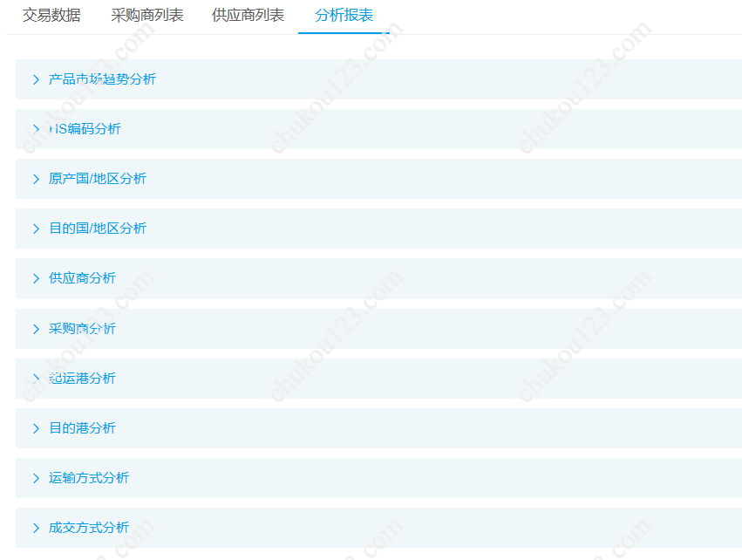Expand chevron beside 产品市场趋势分析

36,79
